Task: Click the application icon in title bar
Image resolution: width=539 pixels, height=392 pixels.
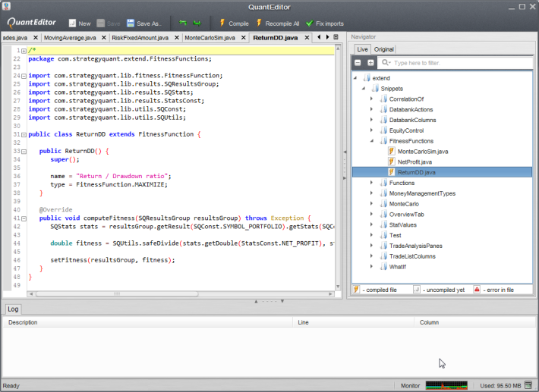Action: [6, 6]
